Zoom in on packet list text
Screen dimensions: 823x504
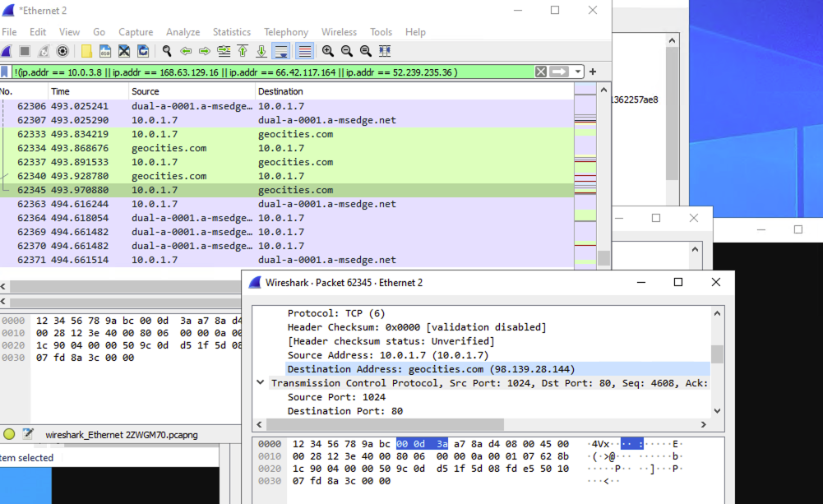[328, 51]
